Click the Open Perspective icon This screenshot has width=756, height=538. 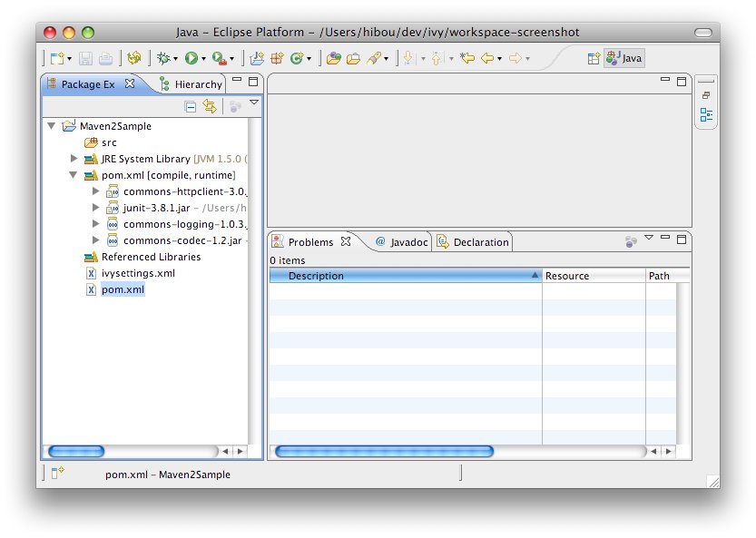coord(594,58)
